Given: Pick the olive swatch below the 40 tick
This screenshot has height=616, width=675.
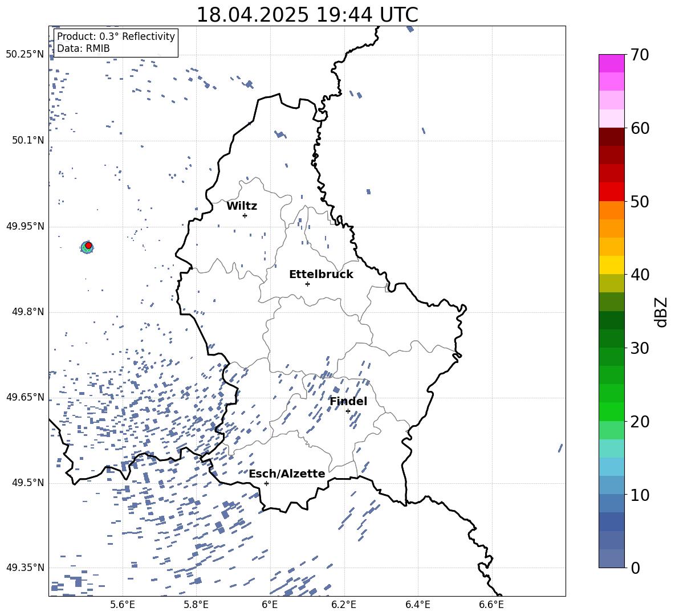Looking at the screenshot, I should tap(611, 283).
